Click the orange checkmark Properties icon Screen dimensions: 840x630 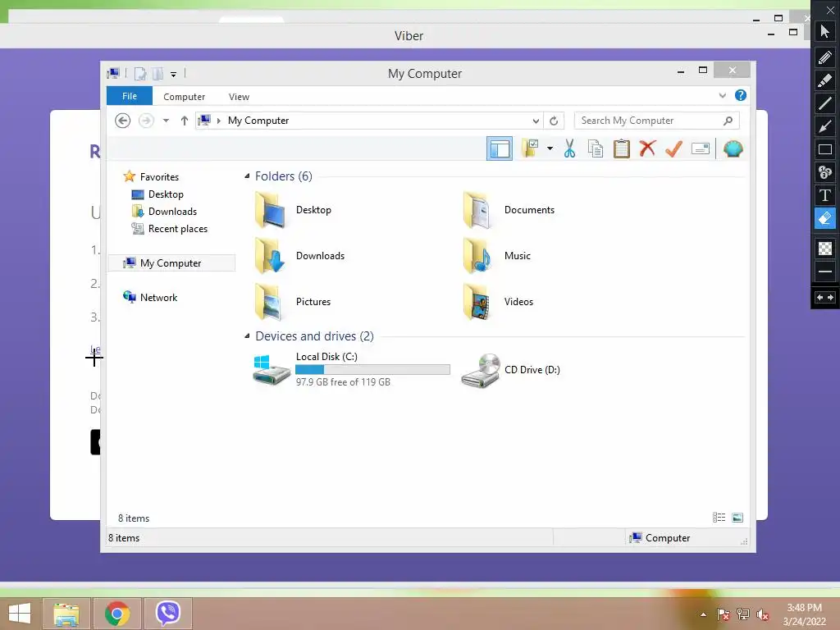click(674, 148)
